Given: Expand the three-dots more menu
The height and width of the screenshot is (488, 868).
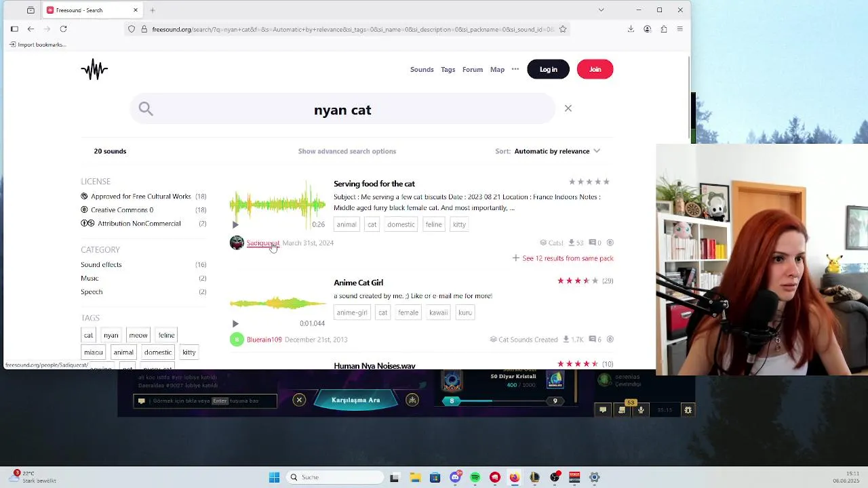Looking at the screenshot, I should click(x=515, y=69).
